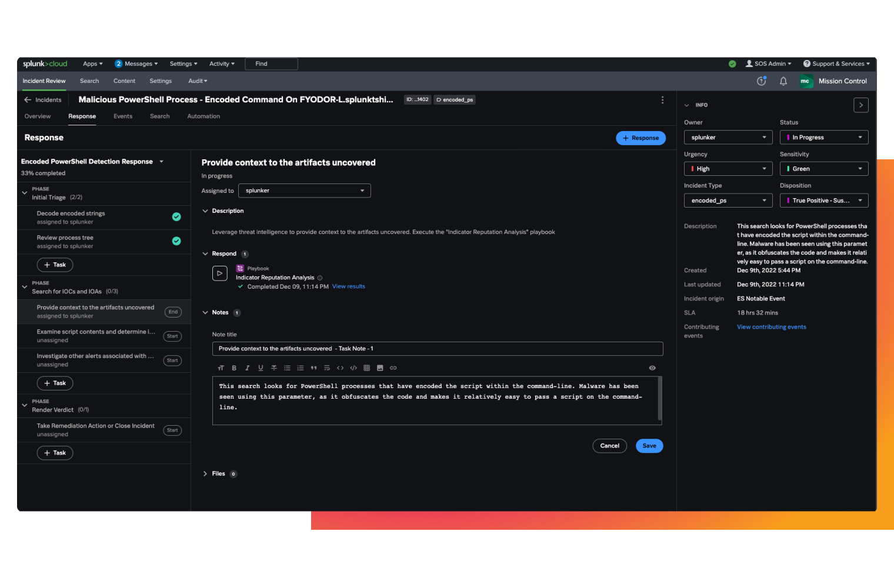
Task: Run the Indicator Reputation Analysis playbook
Action: (219, 273)
